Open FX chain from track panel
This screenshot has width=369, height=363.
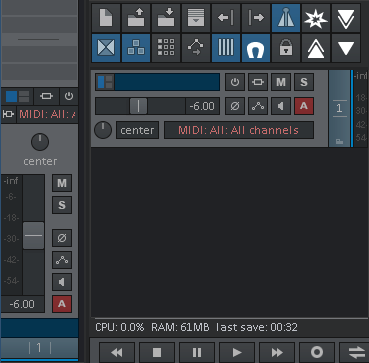[x=258, y=82]
